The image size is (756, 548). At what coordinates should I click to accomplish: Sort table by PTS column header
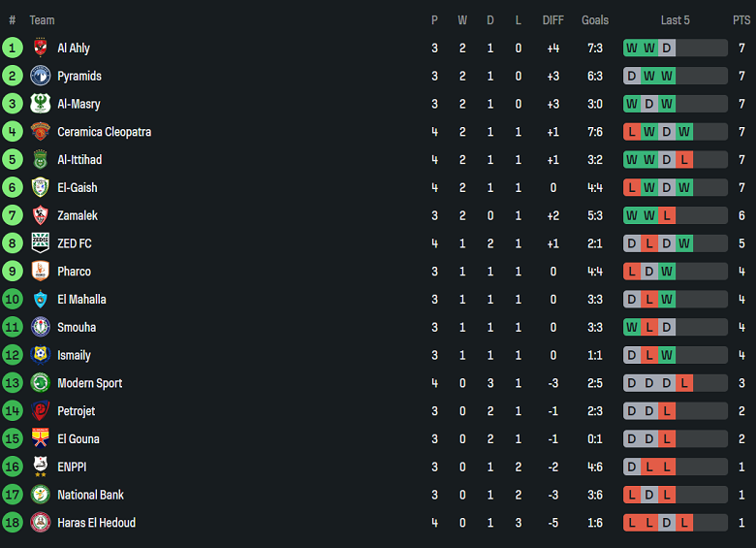tap(740, 20)
